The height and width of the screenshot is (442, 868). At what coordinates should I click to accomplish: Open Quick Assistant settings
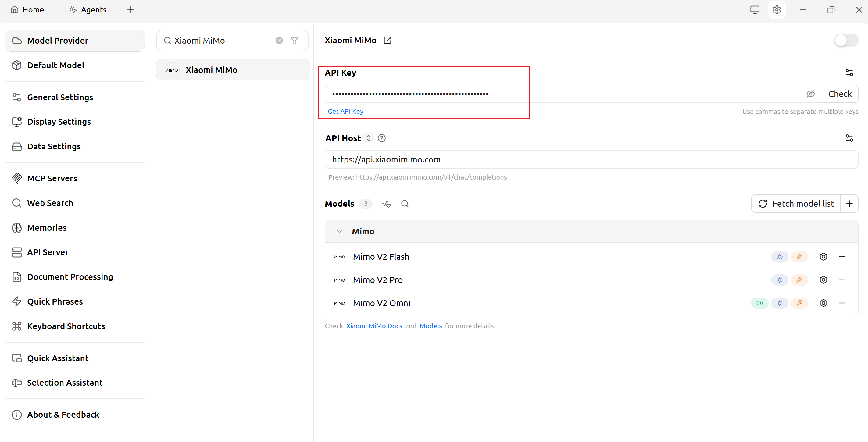coord(75,358)
